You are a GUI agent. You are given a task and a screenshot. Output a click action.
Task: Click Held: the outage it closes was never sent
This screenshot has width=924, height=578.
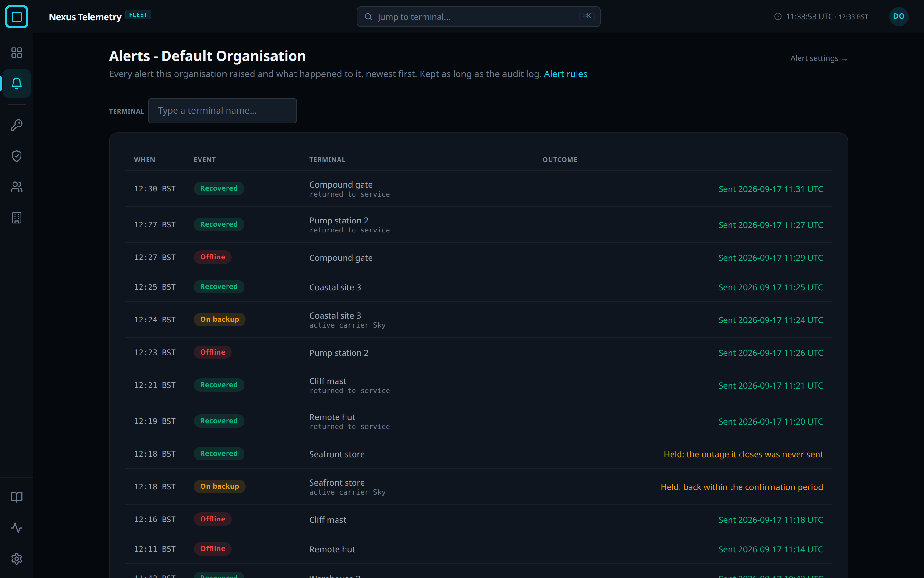743,454
